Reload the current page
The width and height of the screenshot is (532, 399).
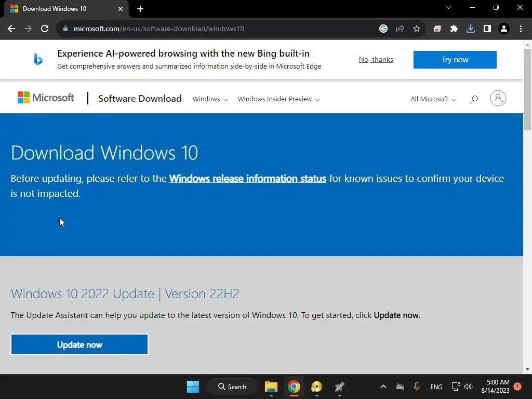pyautogui.click(x=45, y=29)
